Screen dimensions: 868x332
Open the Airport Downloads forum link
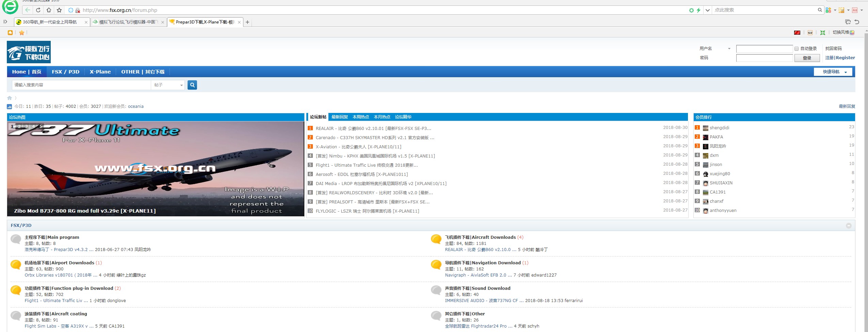click(59, 263)
